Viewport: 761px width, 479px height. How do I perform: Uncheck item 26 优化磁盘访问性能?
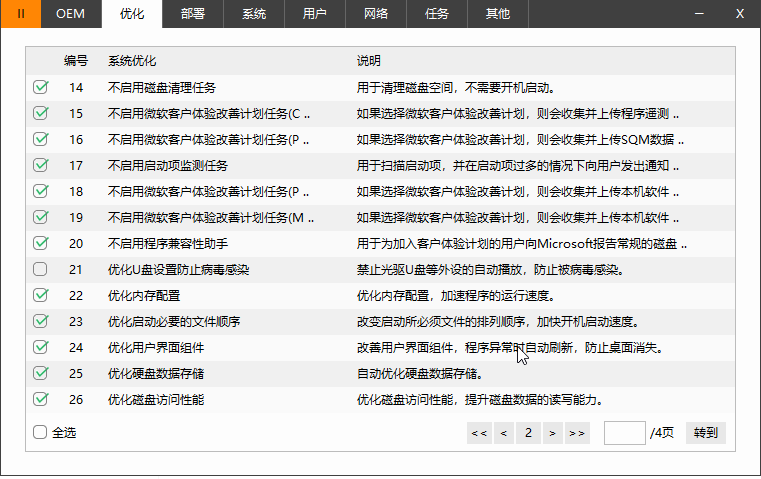click(40, 399)
